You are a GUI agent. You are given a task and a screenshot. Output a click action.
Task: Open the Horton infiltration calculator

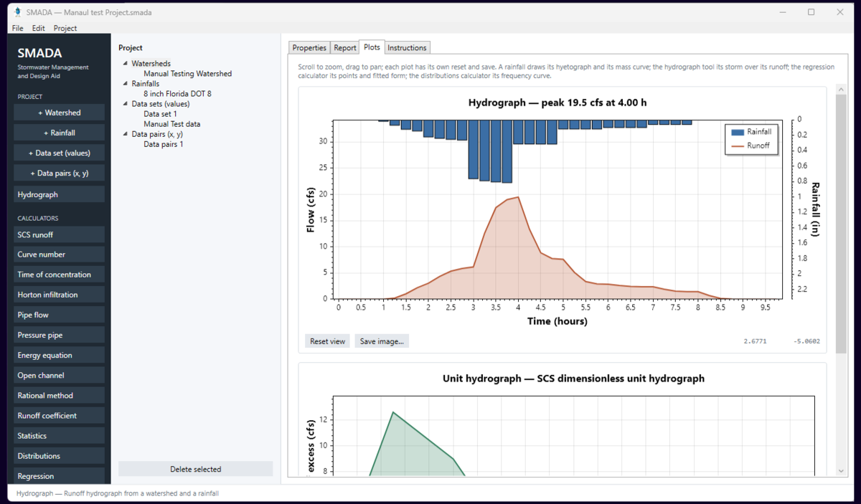60,295
